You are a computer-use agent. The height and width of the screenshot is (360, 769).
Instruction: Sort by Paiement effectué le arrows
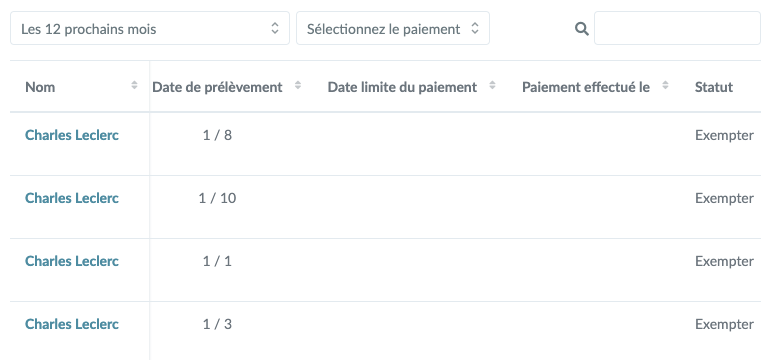(666, 85)
